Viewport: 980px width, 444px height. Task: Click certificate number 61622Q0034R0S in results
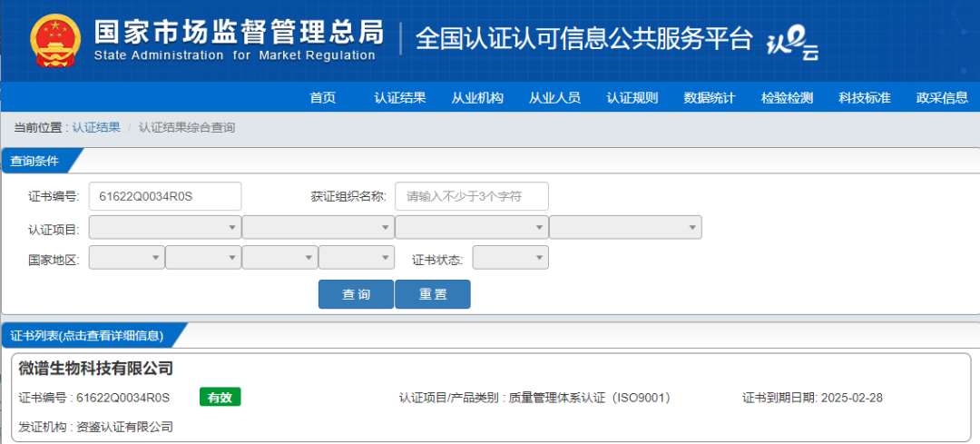click(x=123, y=397)
